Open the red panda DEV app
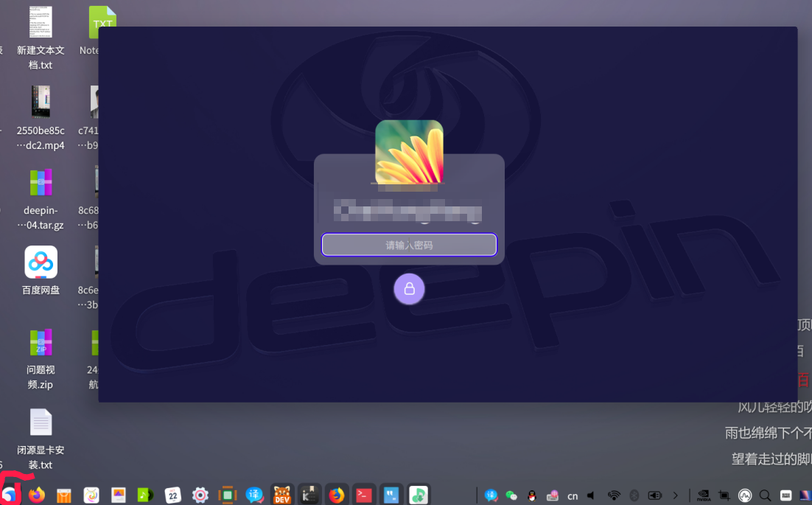Viewport: 812px width, 505px height. 281,495
